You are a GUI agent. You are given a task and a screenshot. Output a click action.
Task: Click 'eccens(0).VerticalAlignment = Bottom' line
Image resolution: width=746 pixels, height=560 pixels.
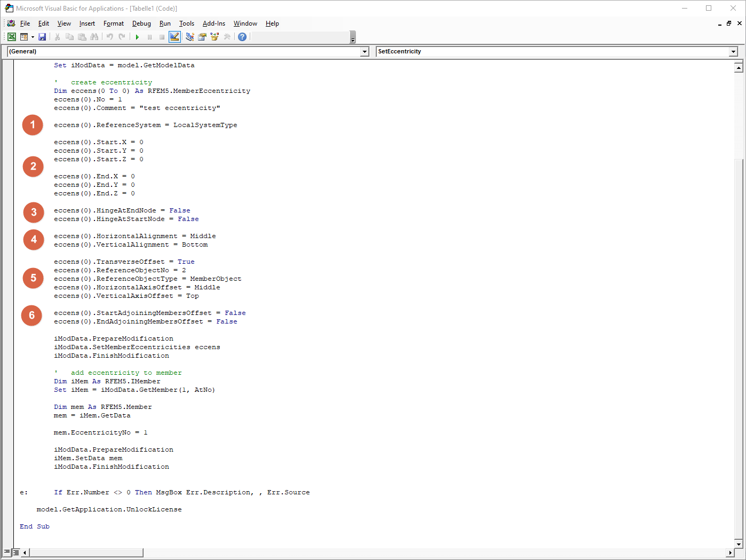click(131, 244)
